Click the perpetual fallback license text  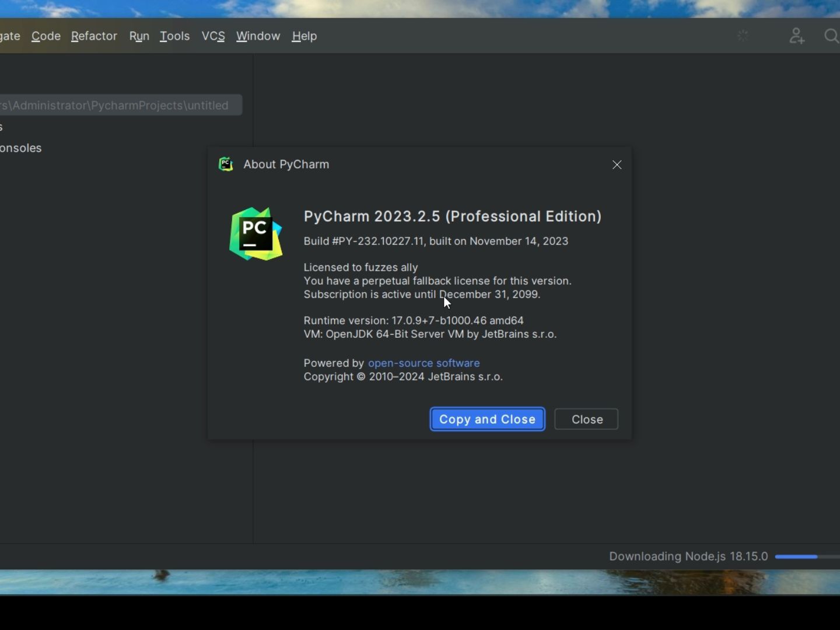pyautogui.click(x=437, y=281)
